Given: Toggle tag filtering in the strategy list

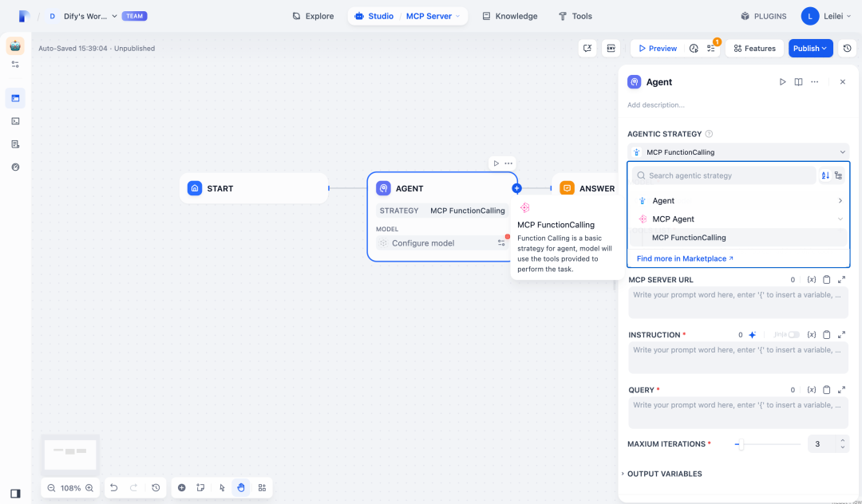Looking at the screenshot, I should 839,175.
